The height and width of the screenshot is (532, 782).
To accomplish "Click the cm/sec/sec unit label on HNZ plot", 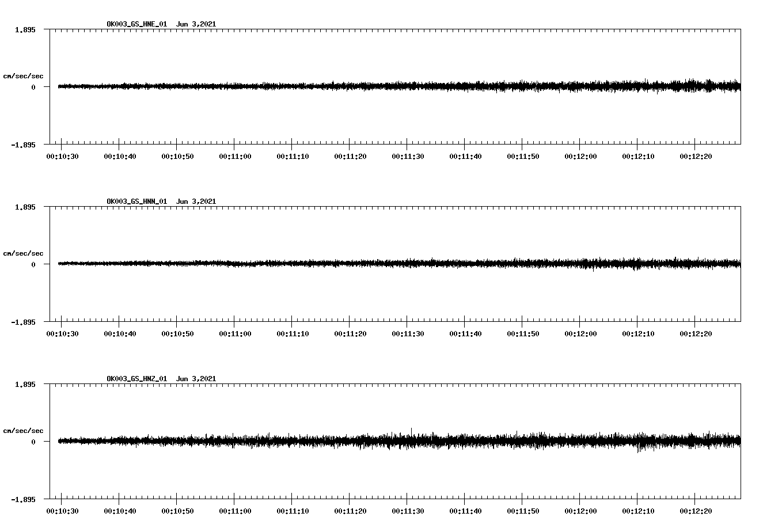I will point(23,431).
